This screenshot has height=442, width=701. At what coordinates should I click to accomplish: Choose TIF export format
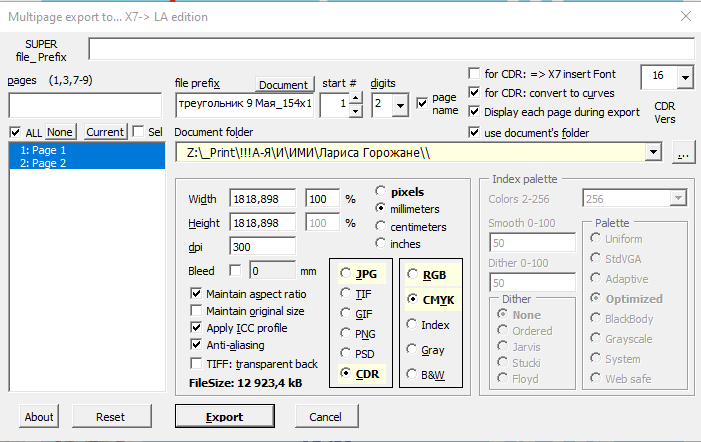click(x=345, y=293)
